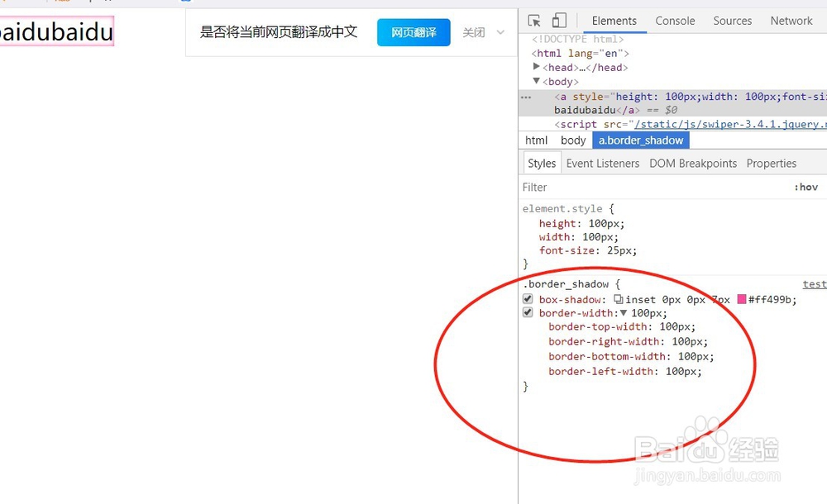Screen dimensions: 827x504
Task: Select the html lang="en" DOM node
Action: 581,53
